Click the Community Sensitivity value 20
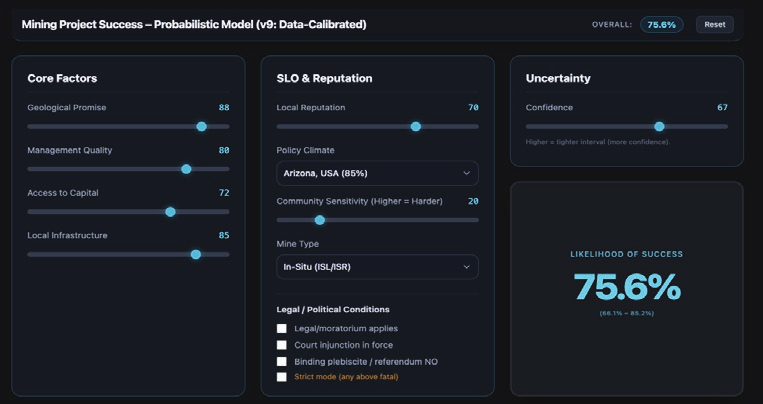The width and height of the screenshot is (763, 404). [x=473, y=201]
